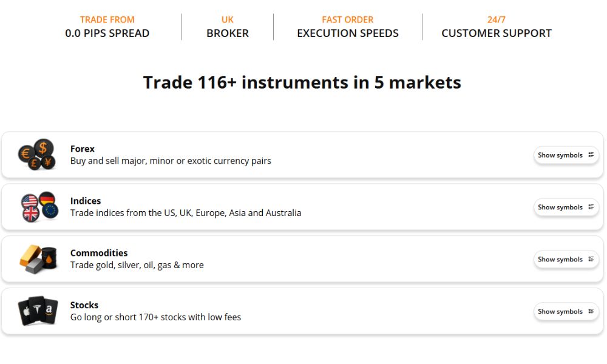Image resolution: width=607 pixels, height=364 pixels.
Task: Open the Stocks heading
Action: click(x=84, y=305)
